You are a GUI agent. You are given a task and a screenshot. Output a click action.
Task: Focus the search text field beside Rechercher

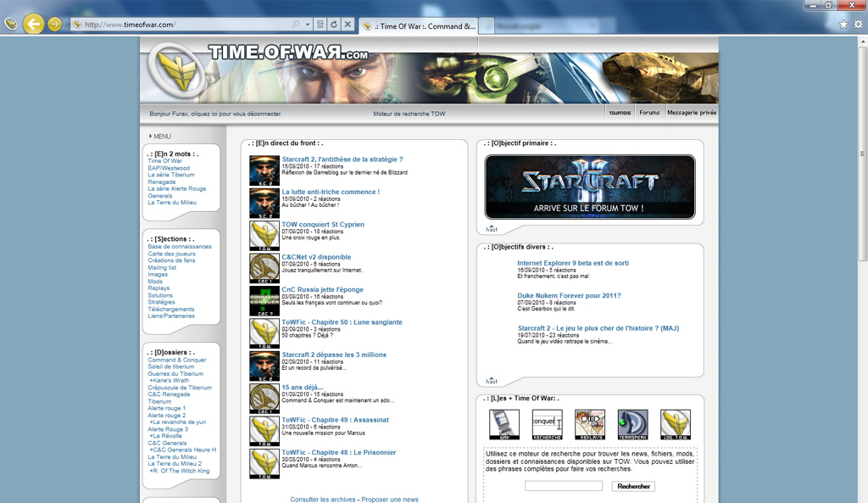[564, 486]
